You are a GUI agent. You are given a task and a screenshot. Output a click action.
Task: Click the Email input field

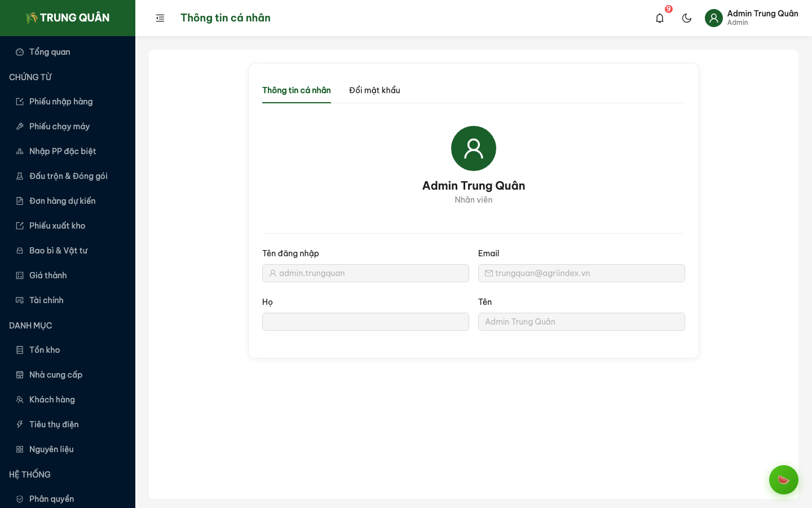pyautogui.click(x=581, y=273)
